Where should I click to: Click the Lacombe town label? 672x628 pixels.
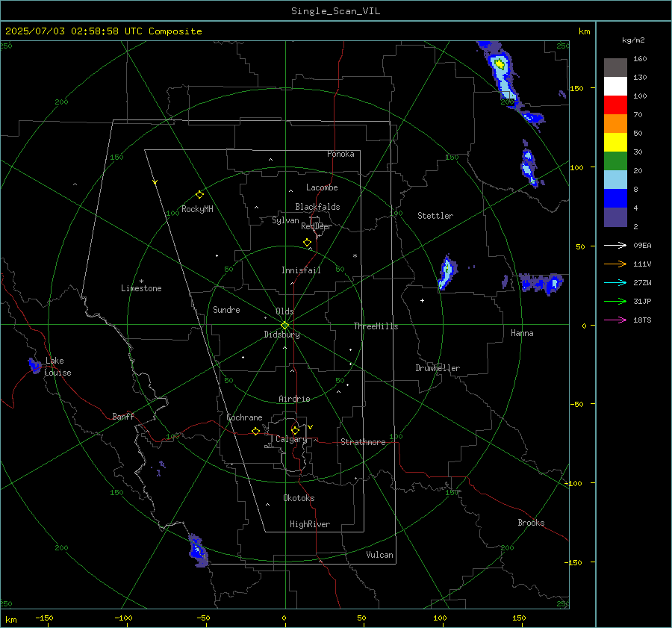[x=322, y=187]
